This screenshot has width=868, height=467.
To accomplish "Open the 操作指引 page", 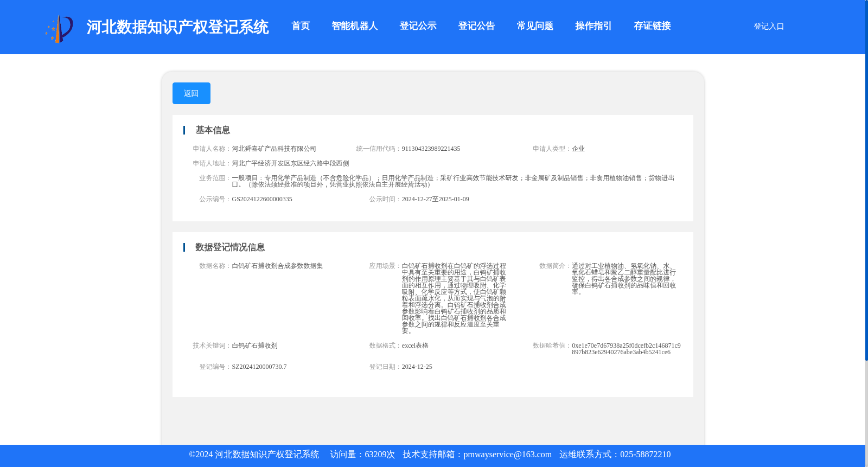I will tap(593, 26).
